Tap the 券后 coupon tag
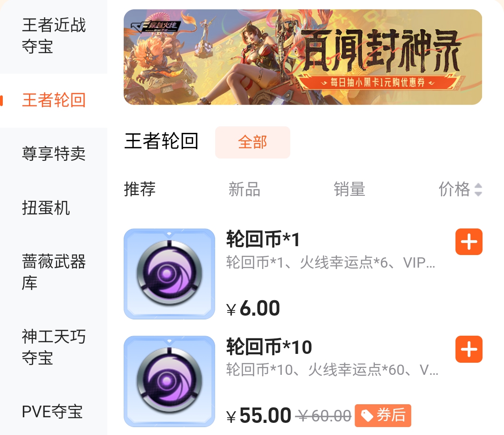This screenshot has height=435, width=504. 383,415
